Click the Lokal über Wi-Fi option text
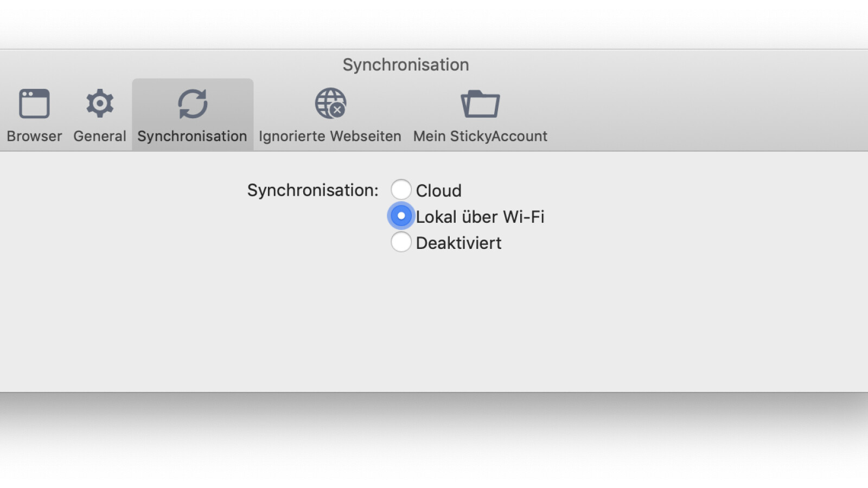Screen dimensions: 868x488 coord(480,217)
